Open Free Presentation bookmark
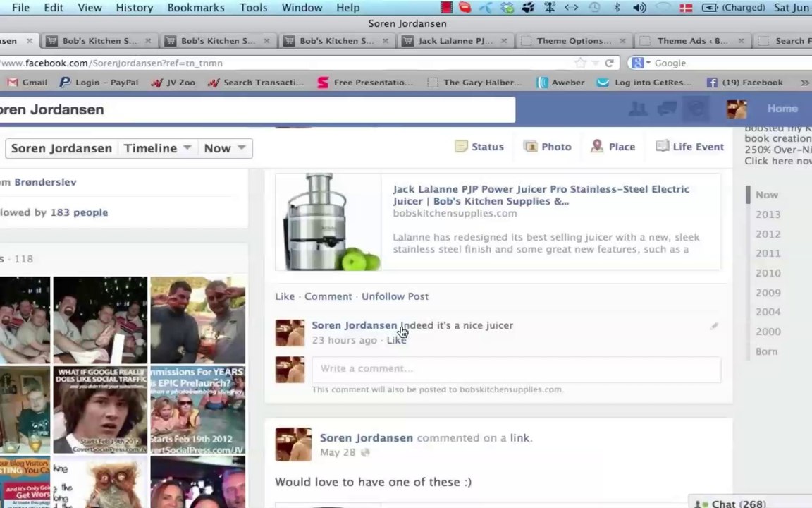Image resolution: width=812 pixels, height=508 pixels. click(366, 83)
